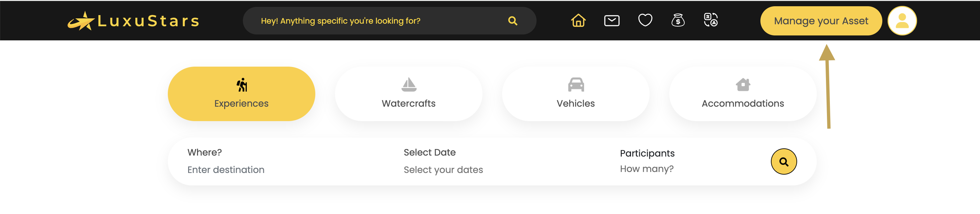Click the hiker icon in Experiences
The height and width of the screenshot is (214, 980).
242,85
